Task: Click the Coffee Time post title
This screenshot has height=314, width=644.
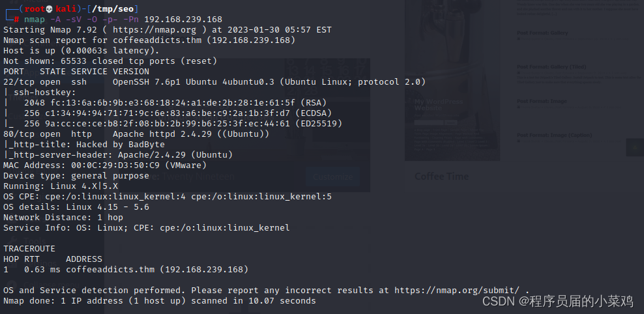Action: click(441, 177)
